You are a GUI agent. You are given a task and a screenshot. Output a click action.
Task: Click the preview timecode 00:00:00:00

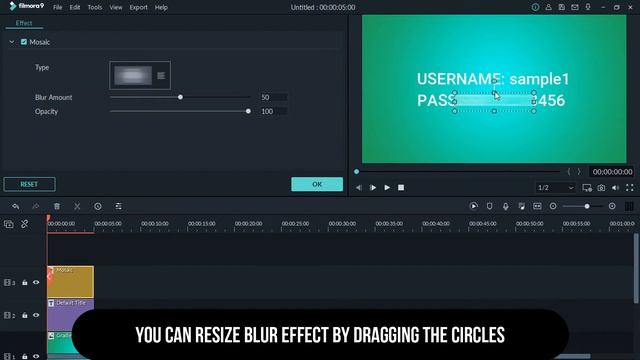pyautogui.click(x=612, y=172)
